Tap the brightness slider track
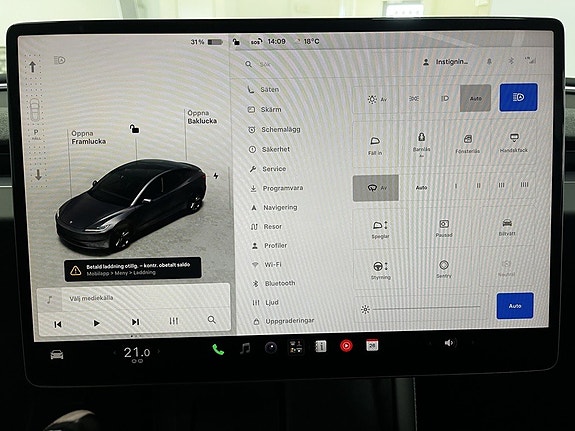This screenshot has width=575, height=431. coord(426,308)
